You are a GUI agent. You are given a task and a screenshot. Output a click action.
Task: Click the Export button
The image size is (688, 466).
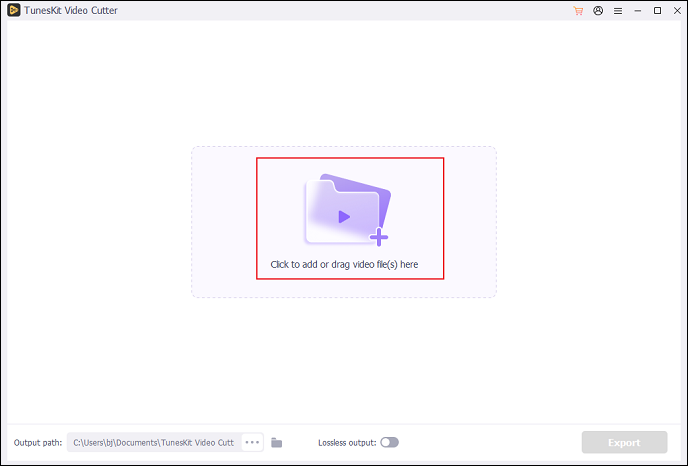pyautogui.click(x=624, y=442)
